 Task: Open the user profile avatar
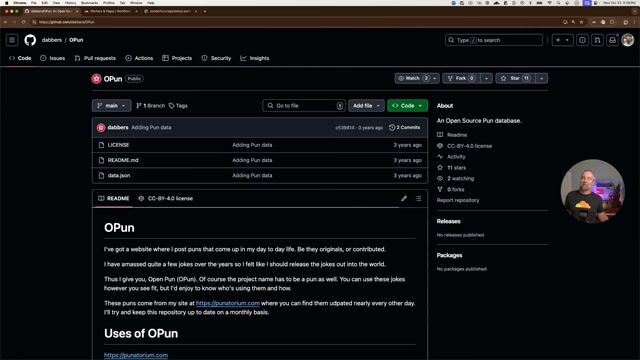click(628, 40)
